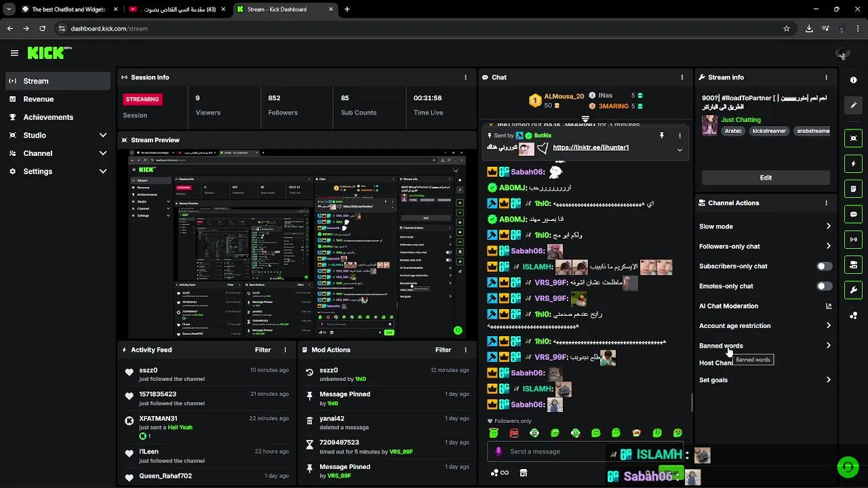Click the Edit button under Stream info
The height and width of the screenshot is (488, 868).
[x=766, y=178]
